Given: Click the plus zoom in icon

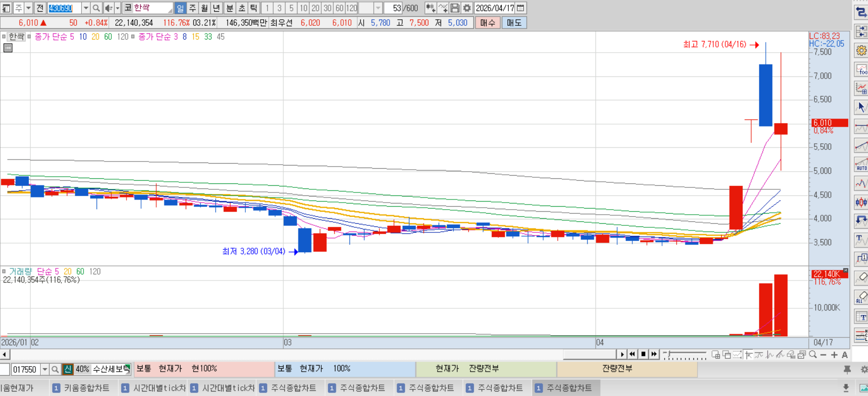Looking at the screenshot, I should [x=834, y=354].
